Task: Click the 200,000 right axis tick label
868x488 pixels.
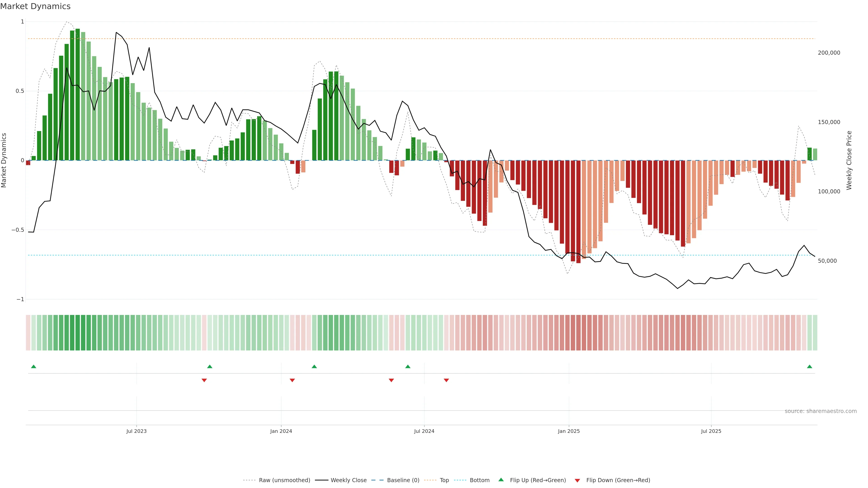Action: point(829,53)
